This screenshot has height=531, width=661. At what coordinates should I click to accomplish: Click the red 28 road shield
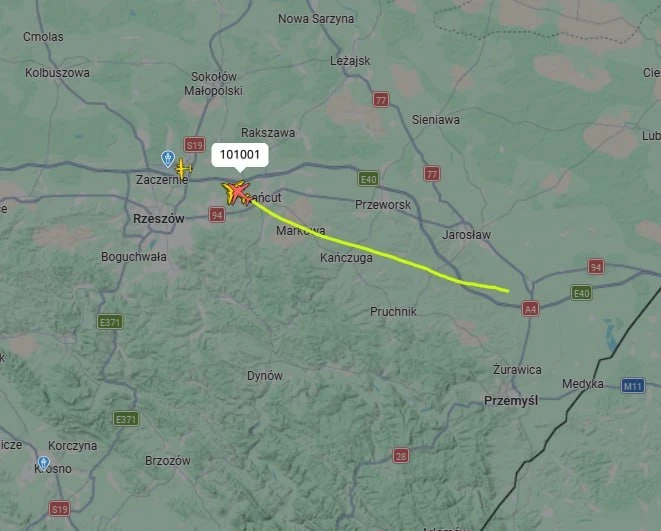[x=400, y=456]
